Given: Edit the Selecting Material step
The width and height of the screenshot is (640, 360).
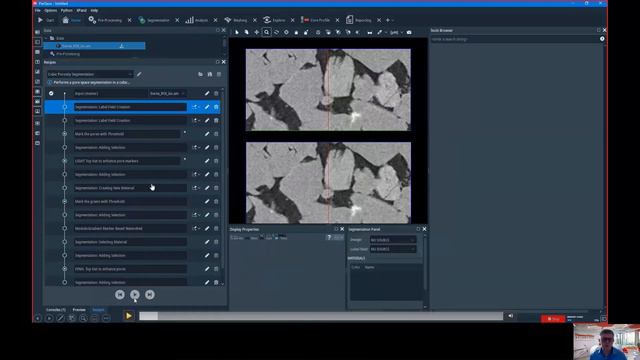Looking at the screenshot, I should tap(207, 242).
